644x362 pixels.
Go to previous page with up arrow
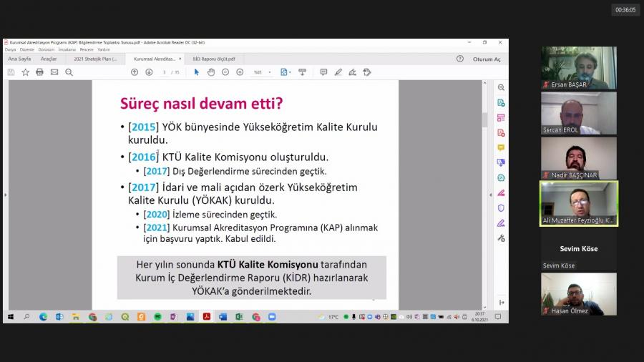[x=135, y=72]
